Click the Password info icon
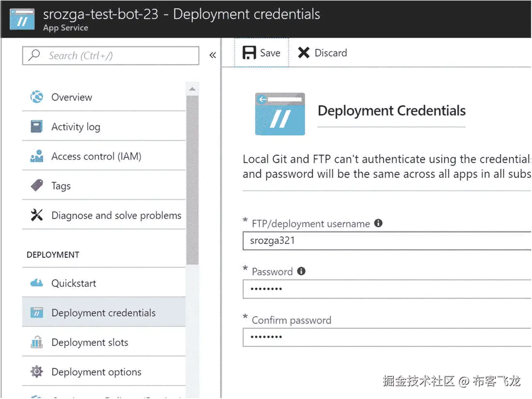 tap(302, 271)
